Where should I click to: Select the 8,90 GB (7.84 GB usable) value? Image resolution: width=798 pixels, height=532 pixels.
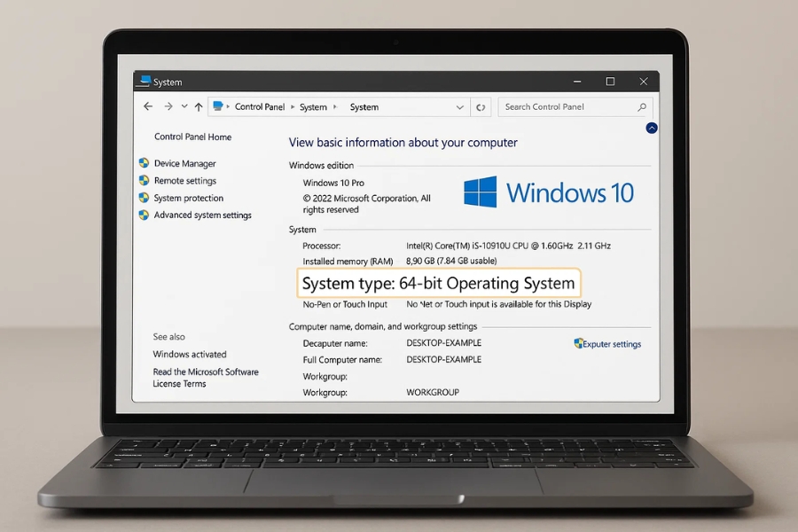click(x=451, y=261)
